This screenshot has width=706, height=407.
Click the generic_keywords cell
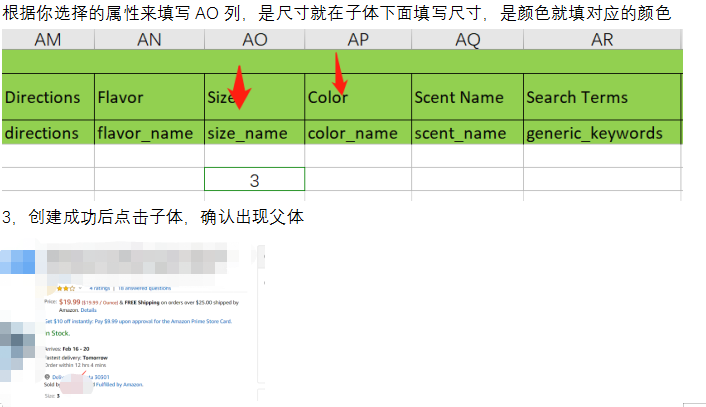[601, 132]
